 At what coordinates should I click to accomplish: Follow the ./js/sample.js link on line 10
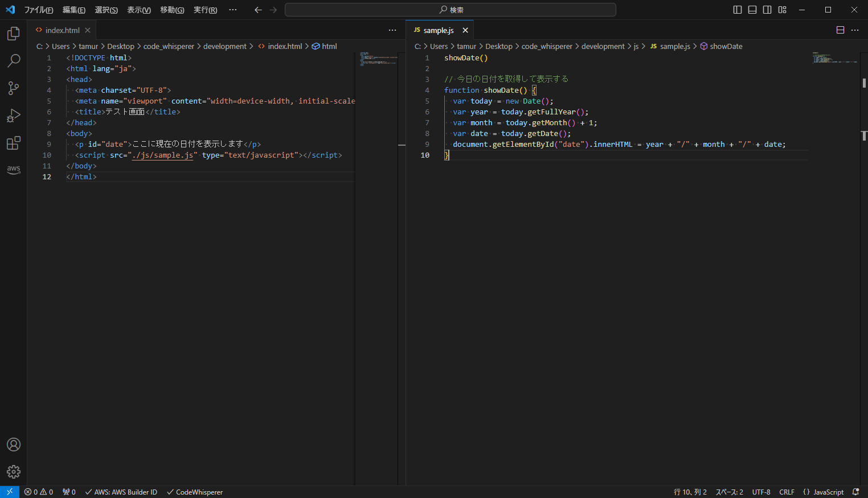coord(162,155)
